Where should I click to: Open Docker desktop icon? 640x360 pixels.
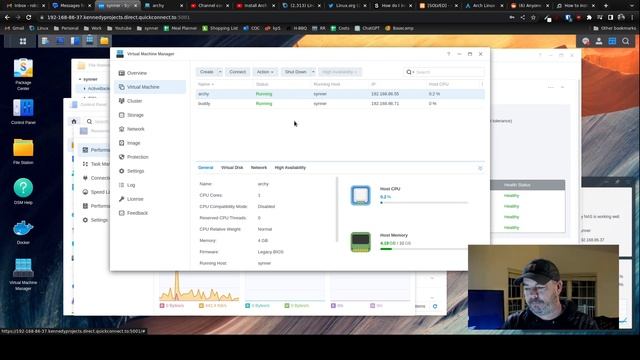click(x=23, y=232)
